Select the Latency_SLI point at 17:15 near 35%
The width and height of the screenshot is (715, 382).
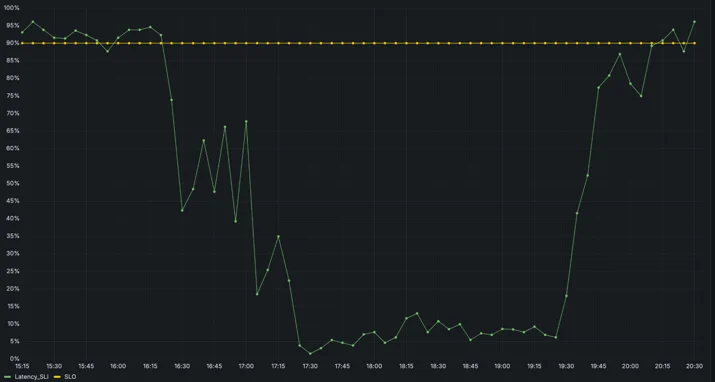coord(278,236)
